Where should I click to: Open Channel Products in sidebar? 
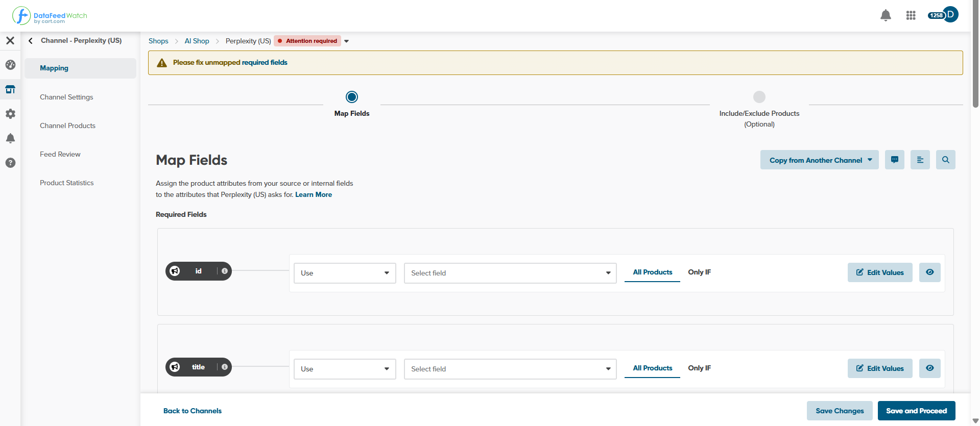[67, 126]
